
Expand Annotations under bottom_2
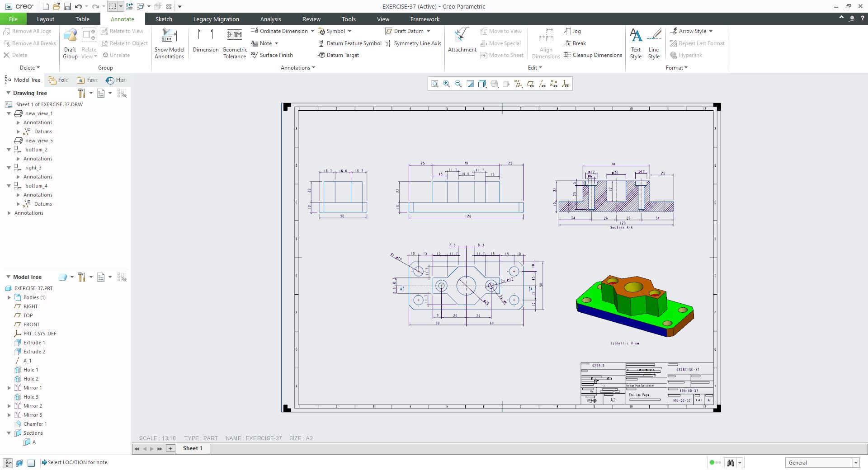point(18,159)
